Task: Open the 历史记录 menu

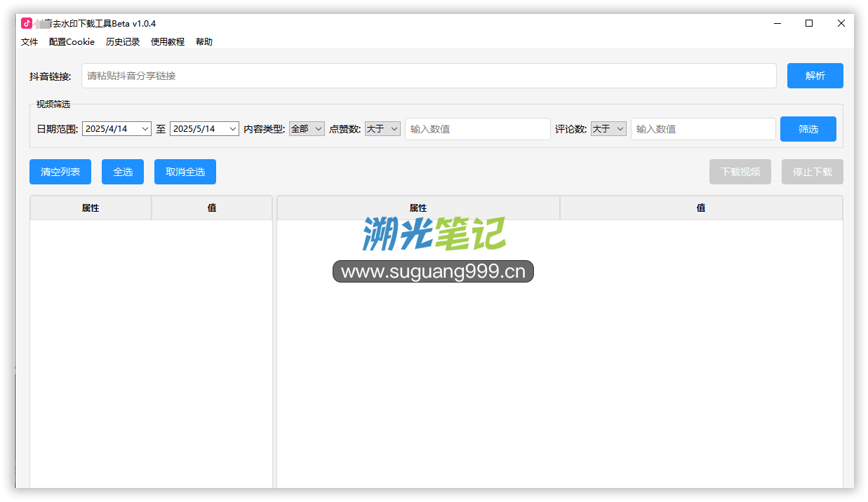Action: (x=123, y=42)
